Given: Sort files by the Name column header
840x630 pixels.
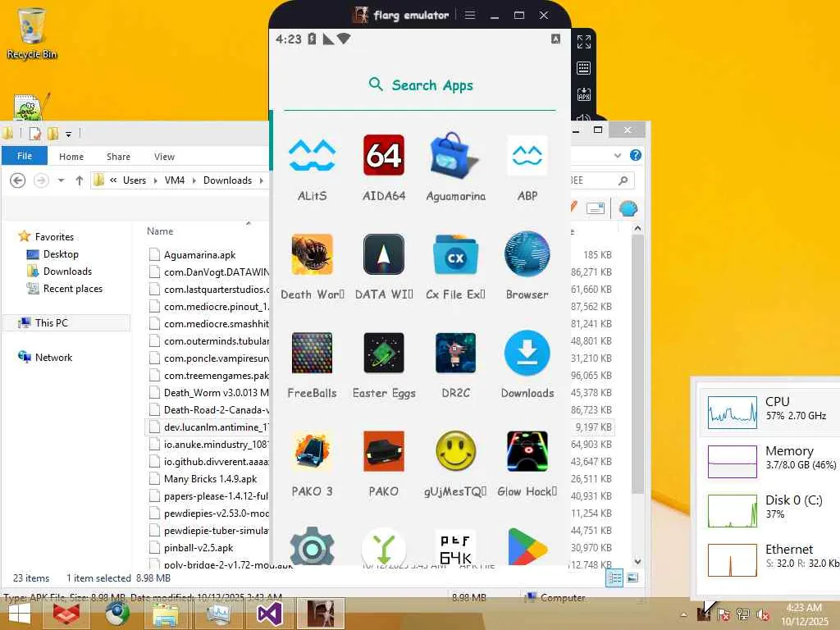Looking at the screenshot, I should (x=160, y=231).
